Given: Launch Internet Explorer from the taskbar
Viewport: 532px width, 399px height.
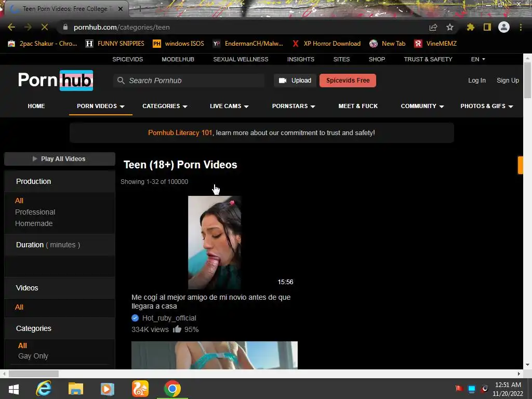Looking at the screenshot, I should pyautogui.click(x=44, y=389).
